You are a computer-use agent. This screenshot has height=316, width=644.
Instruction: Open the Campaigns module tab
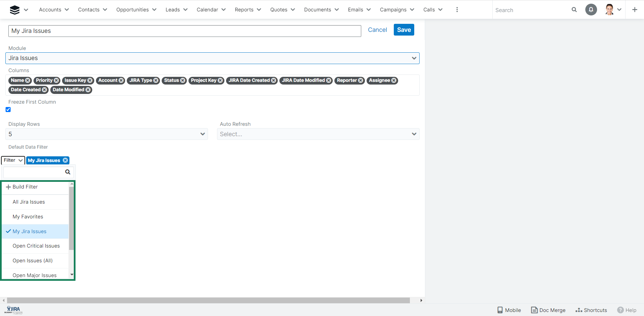(x=393, y=10)
